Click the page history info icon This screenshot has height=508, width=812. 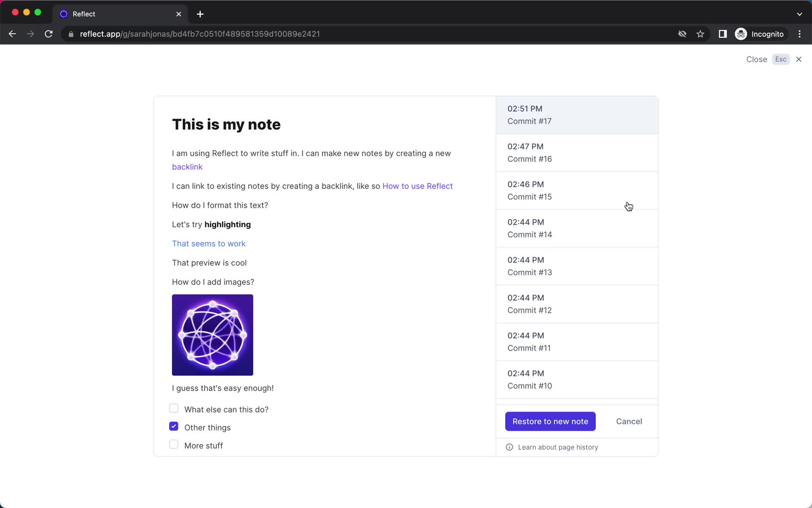[509, 447]
